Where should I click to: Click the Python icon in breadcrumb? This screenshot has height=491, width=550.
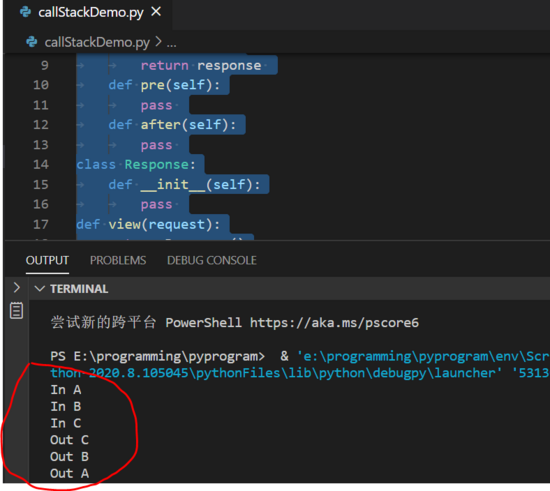[32, 42]
